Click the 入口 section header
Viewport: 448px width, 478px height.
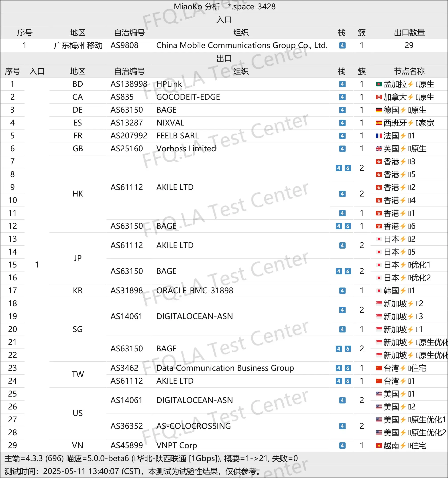(224, 20)
